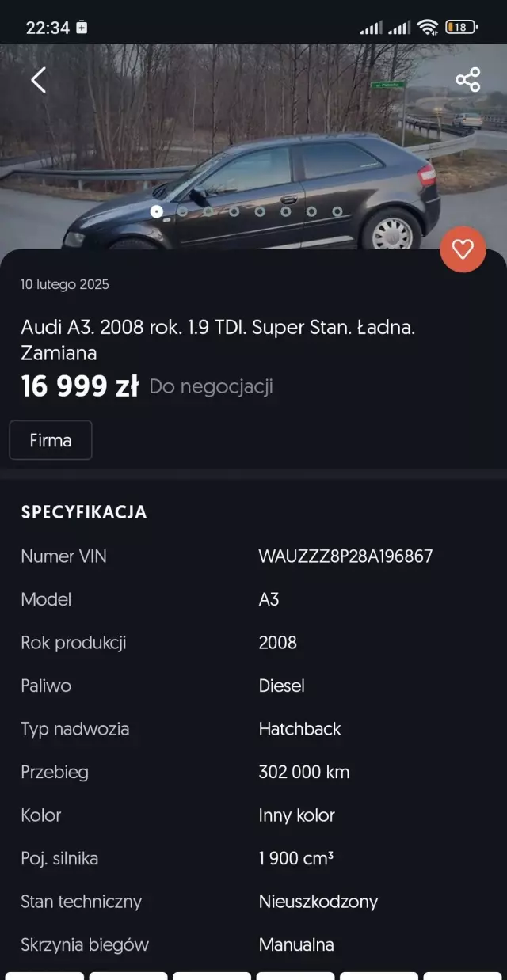
Task: Select the mileage value 302 000 km
Action: click(x=304, y=772)
